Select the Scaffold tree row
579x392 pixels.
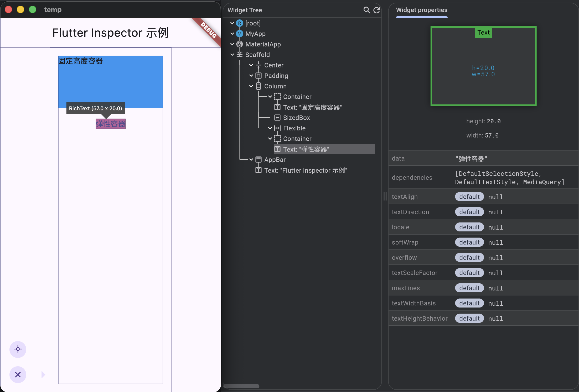[257, 55]
